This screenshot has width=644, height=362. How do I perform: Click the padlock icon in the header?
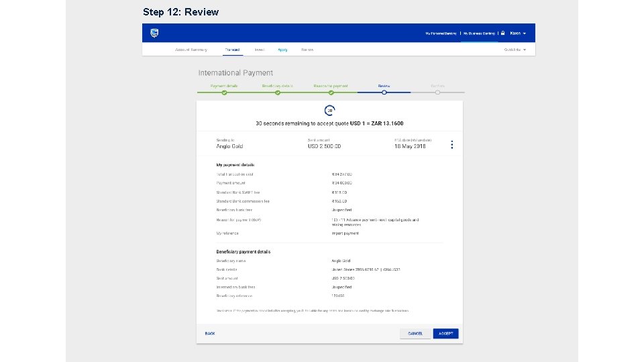[x=502, y=34]
